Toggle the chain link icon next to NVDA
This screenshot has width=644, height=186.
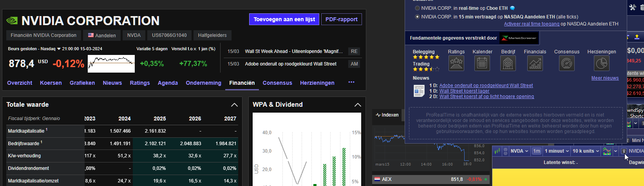506,151
